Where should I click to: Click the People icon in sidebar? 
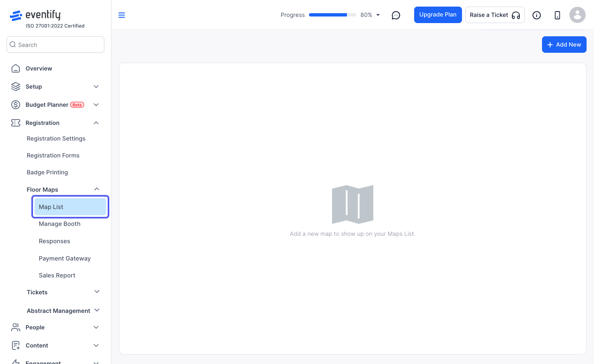click(x=16, y=327)
